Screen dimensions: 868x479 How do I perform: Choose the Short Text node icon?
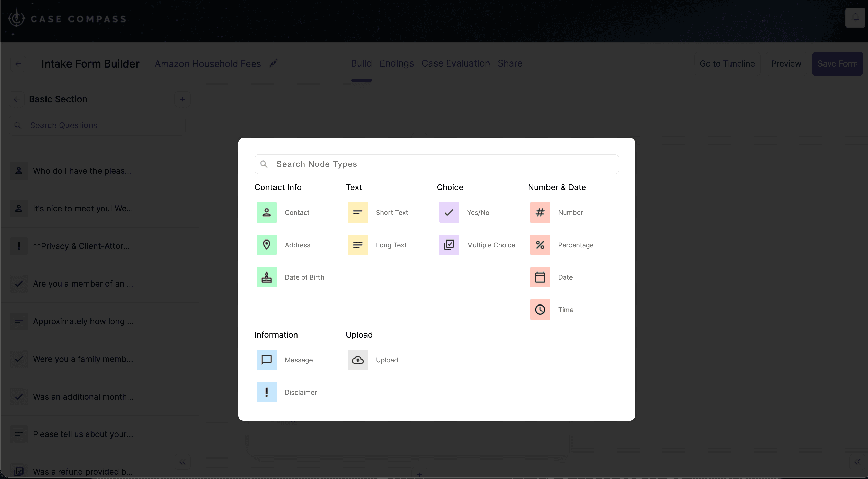click(x=357, y=212)
